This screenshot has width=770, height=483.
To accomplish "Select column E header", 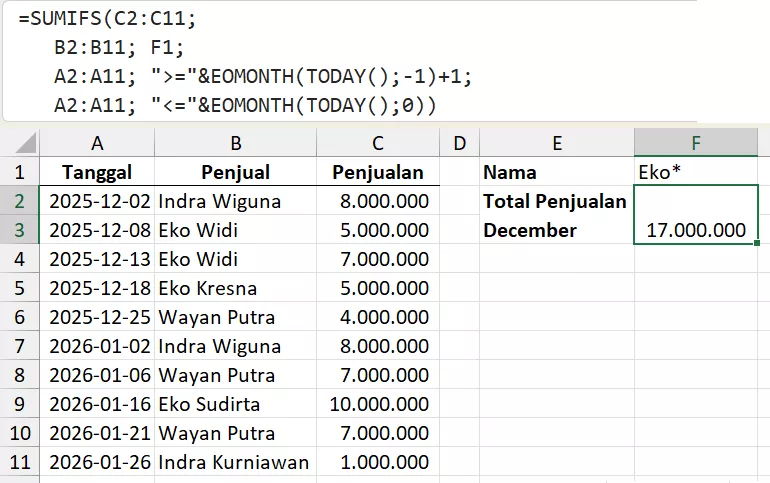I will point(557,143).
